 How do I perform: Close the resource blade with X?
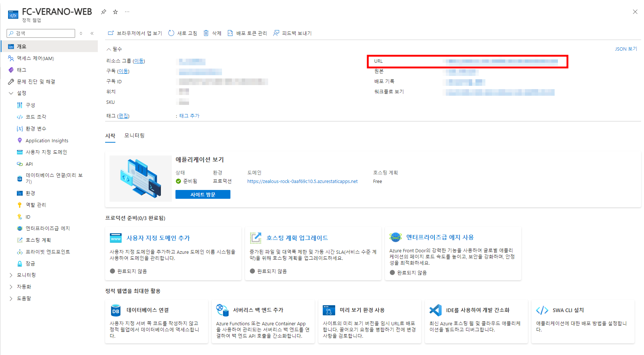tap(635, 12)
